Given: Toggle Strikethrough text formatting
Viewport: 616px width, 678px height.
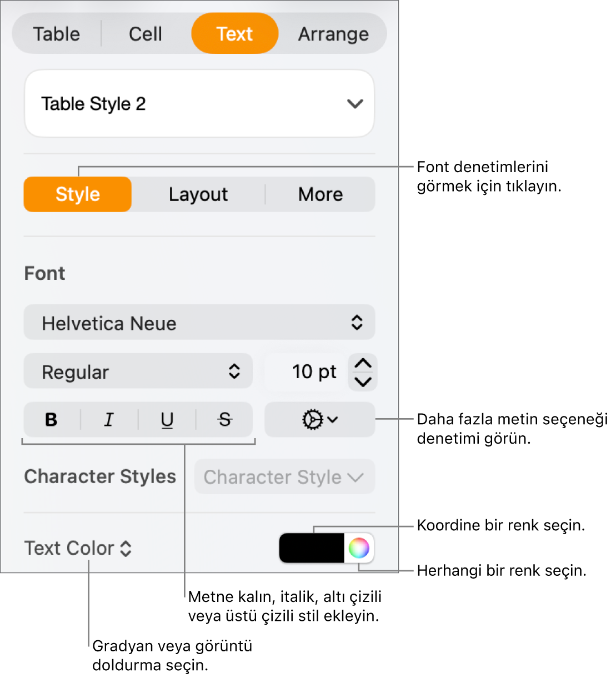Looking at the screenshot, I should click(224, 420).
